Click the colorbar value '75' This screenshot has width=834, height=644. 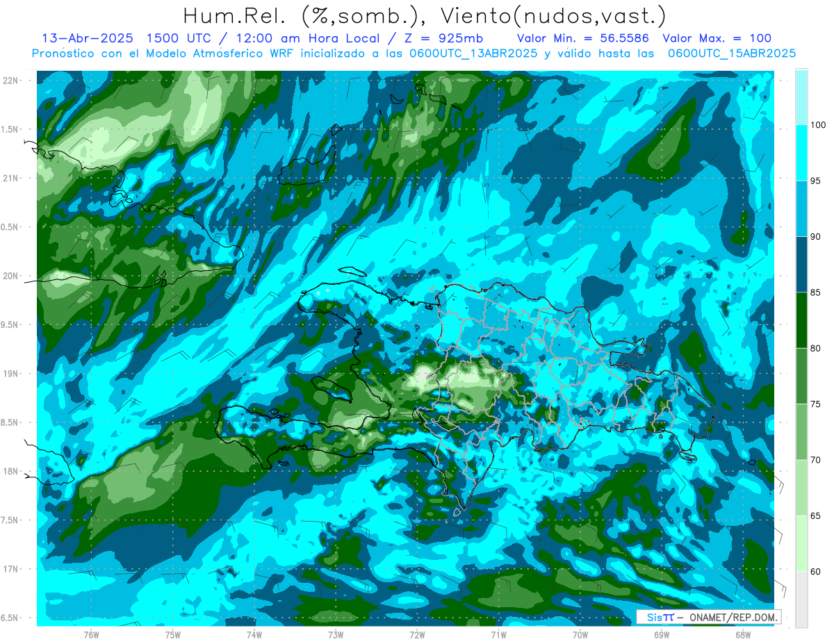click(x=817, y=404)
